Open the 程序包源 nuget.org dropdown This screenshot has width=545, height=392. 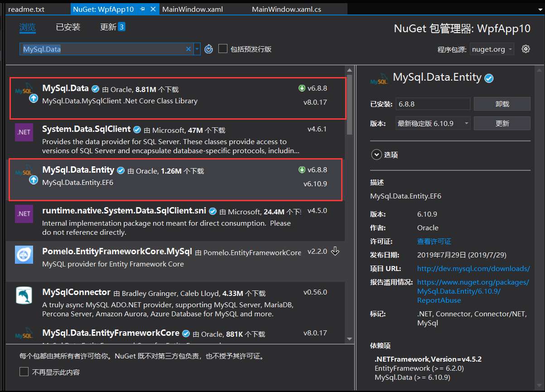tap(492, 49)
